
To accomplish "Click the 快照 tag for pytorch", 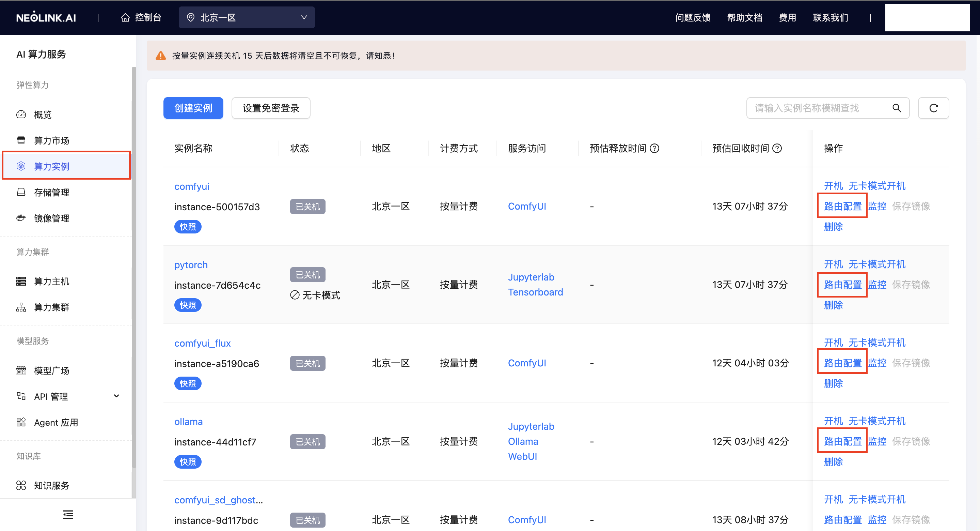I will click(188, 305).
